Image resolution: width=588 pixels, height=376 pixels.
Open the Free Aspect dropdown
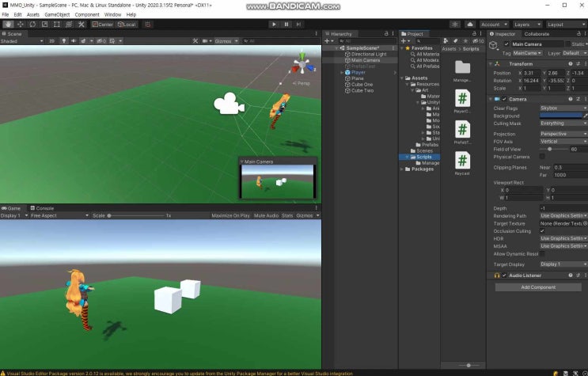[x=59, y=216]
